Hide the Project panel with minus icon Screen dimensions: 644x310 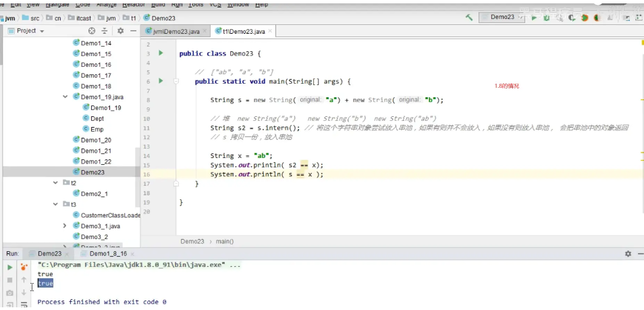click(133, 31)
